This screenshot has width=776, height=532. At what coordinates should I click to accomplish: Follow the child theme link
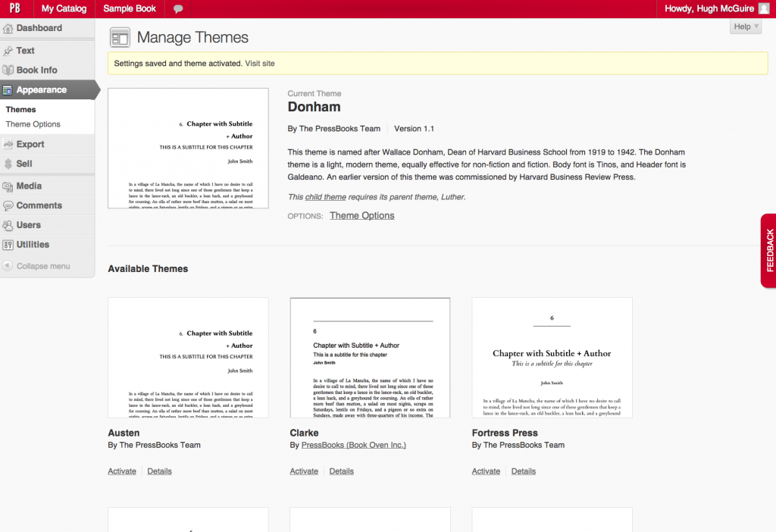[326, 197]
